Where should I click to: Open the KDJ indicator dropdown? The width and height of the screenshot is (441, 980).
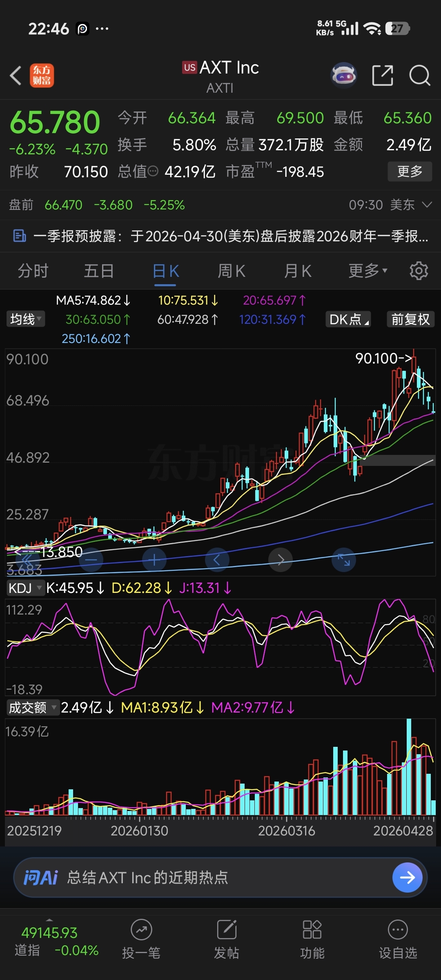click(25, 588)
